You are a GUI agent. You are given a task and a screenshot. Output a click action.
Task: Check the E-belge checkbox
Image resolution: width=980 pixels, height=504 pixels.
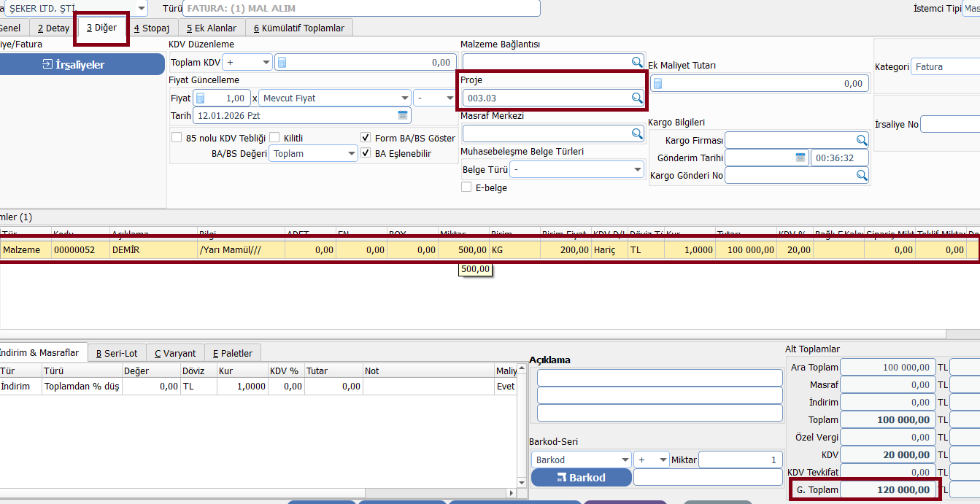[x=466, y=187]
